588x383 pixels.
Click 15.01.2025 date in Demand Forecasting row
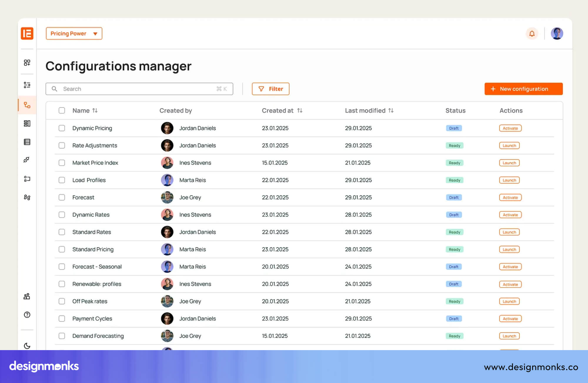[275, 336]
